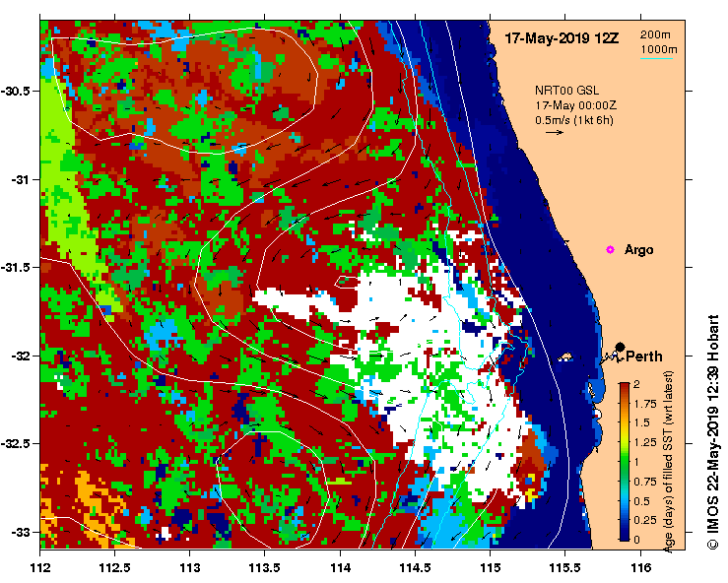The height and width of the screenshot is (583, 728).
Task: Click colorbar tick value 1.25
Action: [x=645, y=442]
